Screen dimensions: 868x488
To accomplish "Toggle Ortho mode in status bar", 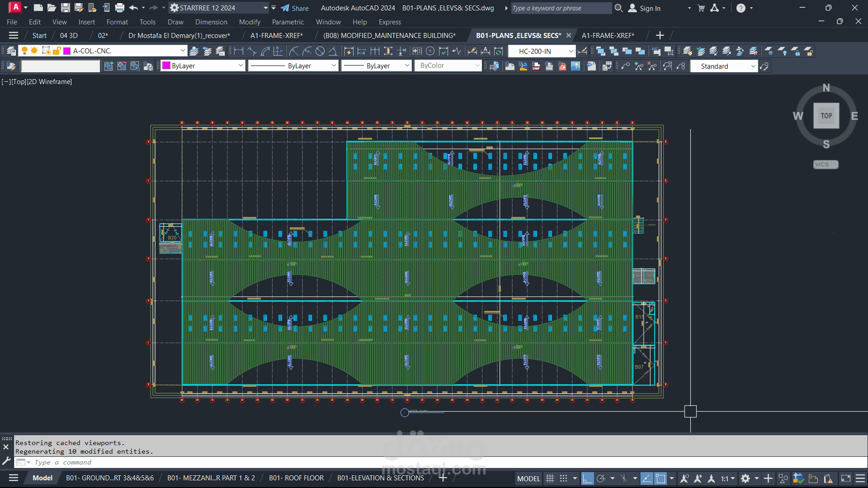I will (587, 479).
